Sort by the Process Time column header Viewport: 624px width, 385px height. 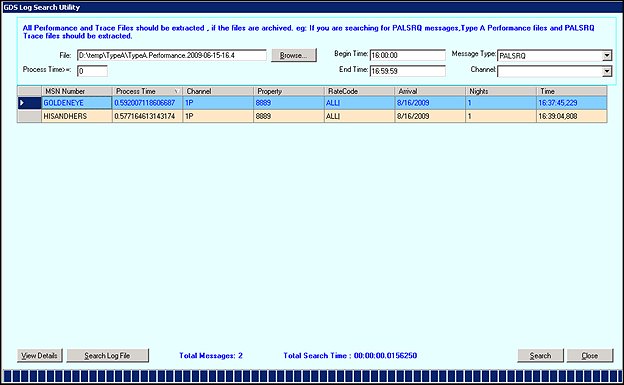[x=147, y=91]
